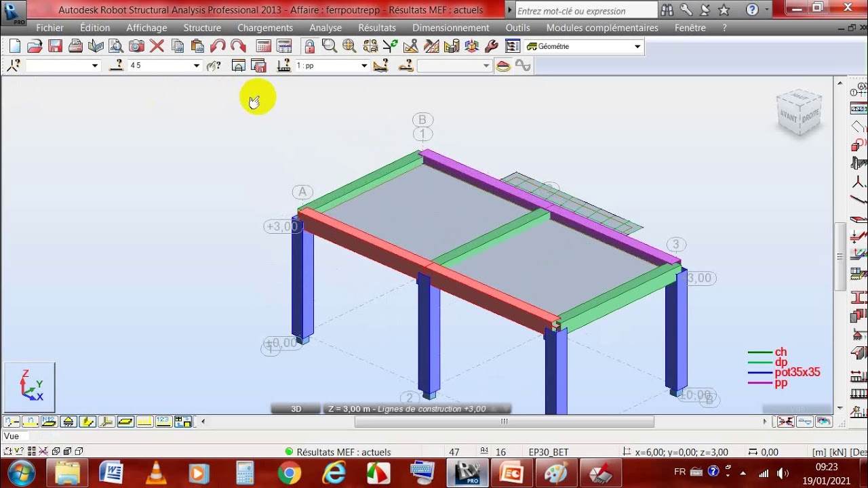
Task: Click the volume speaker tray icon
Action: pos(782,472)
